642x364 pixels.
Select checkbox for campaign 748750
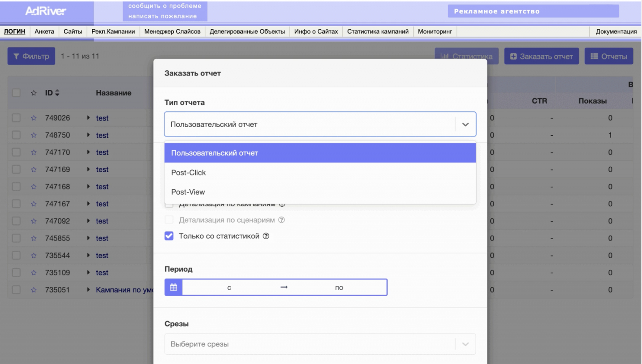tap(16, 135)
